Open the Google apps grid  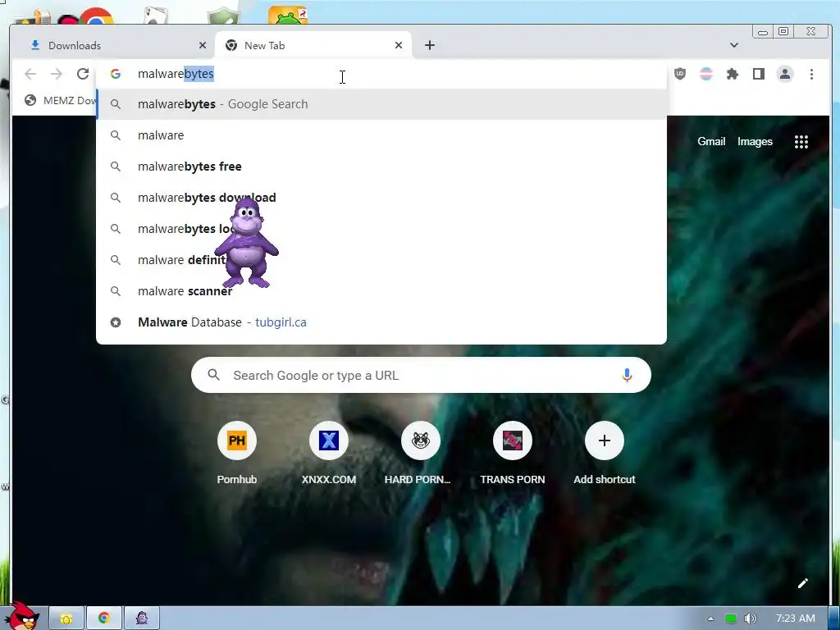click(x=801, y=142)
